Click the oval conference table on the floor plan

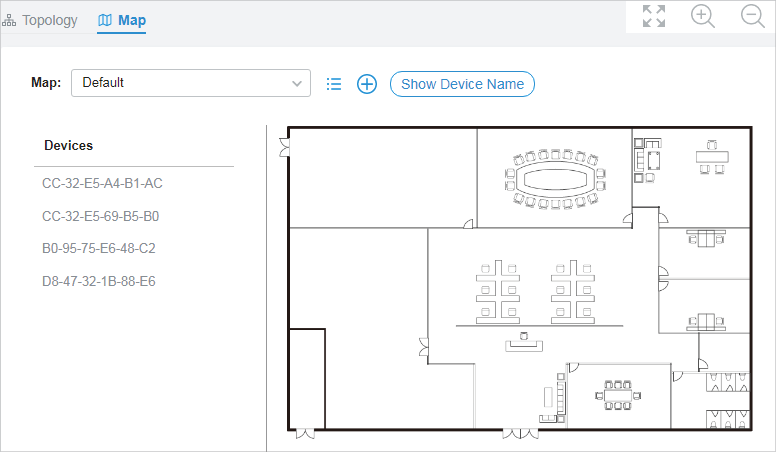[x=555, y=179]
